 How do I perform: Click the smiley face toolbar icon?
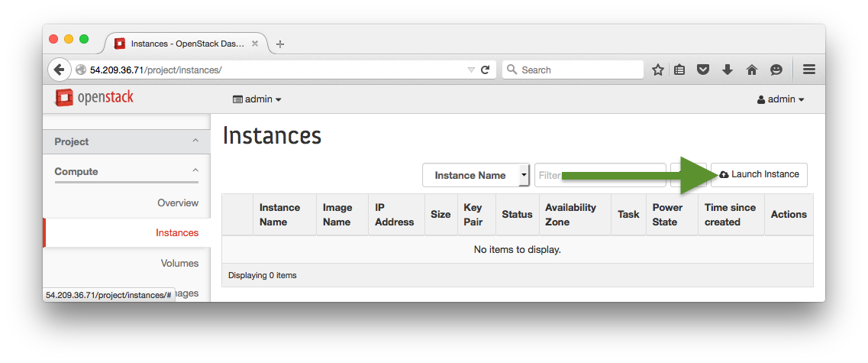[x=776, y=70]
